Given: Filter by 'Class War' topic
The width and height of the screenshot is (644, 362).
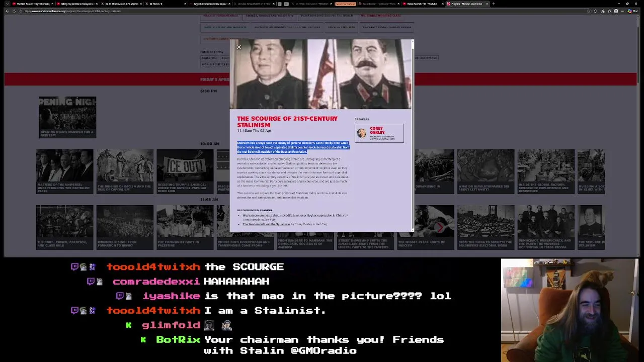Looking at the screenshot, I should [210, 58].
